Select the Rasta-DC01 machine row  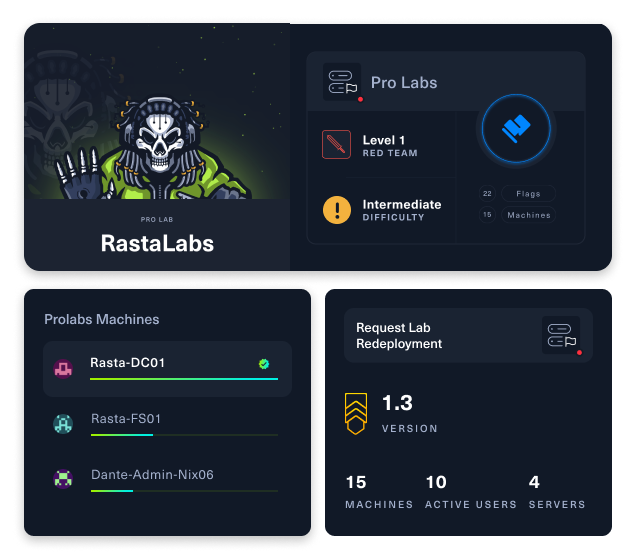point(168,369)
